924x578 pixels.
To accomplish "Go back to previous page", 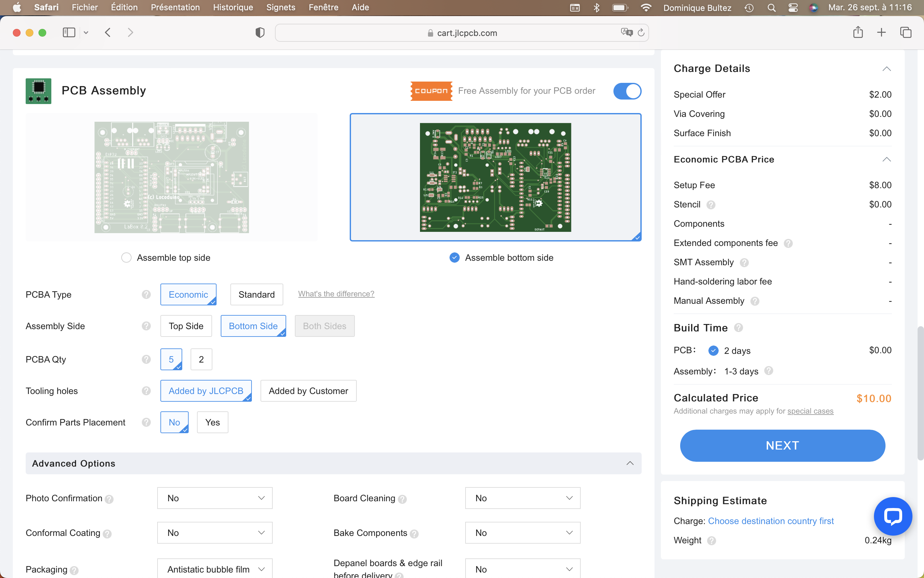I will [108, 32].
